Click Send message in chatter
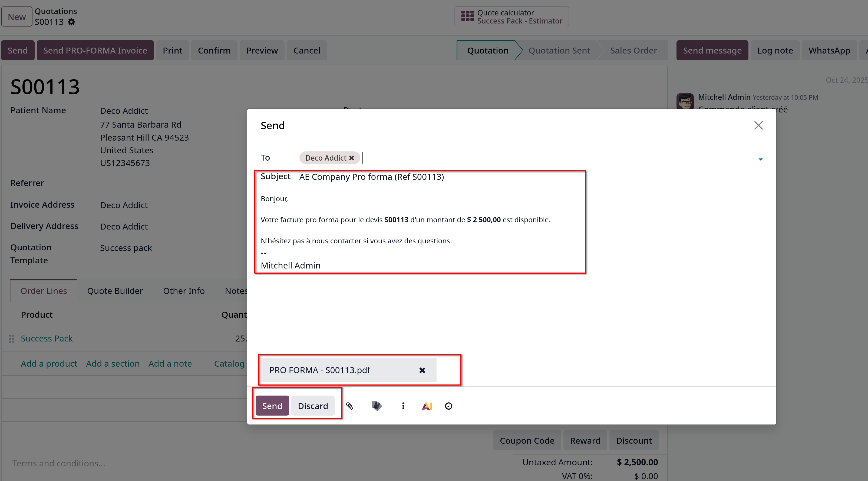 [x=712, y=51]
